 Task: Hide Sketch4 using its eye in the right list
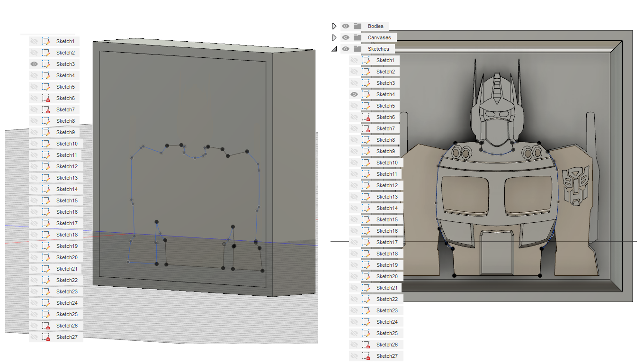pos(354,94)
